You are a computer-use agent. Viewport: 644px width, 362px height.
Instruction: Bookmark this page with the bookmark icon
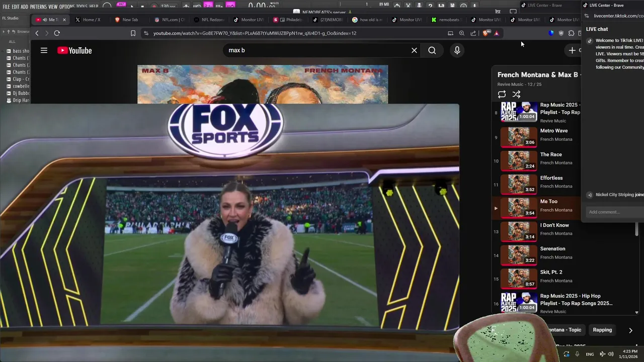[133, 33]
